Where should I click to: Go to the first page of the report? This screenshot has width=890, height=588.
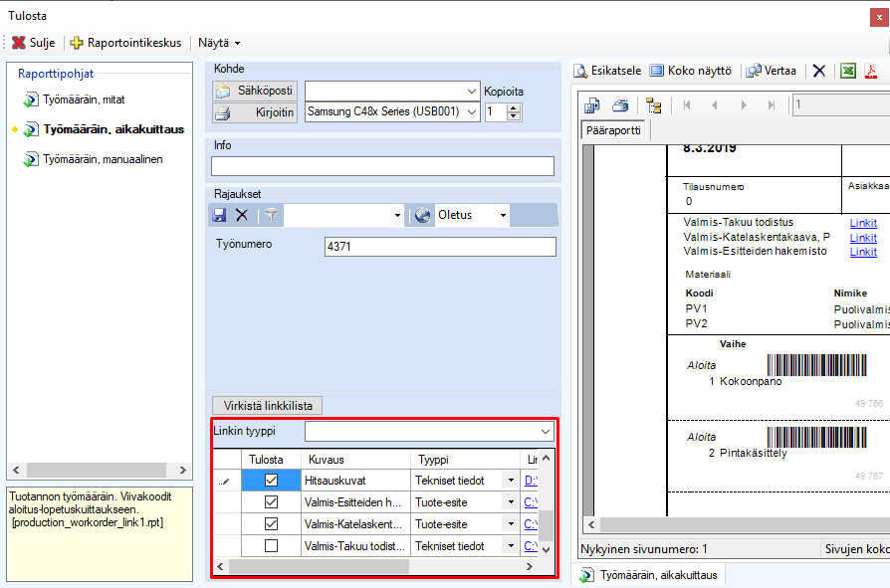coord(687,104)
